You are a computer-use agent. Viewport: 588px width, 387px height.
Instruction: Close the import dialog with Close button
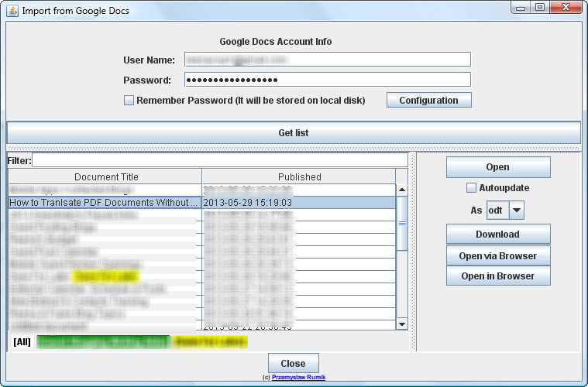coord(294,364)
